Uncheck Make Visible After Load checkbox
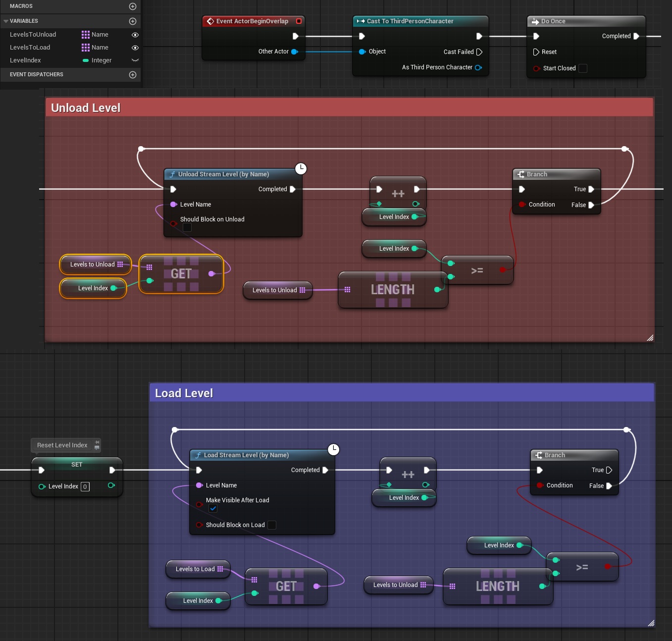This screenshot has width=672, height=641. pos(213,509)
